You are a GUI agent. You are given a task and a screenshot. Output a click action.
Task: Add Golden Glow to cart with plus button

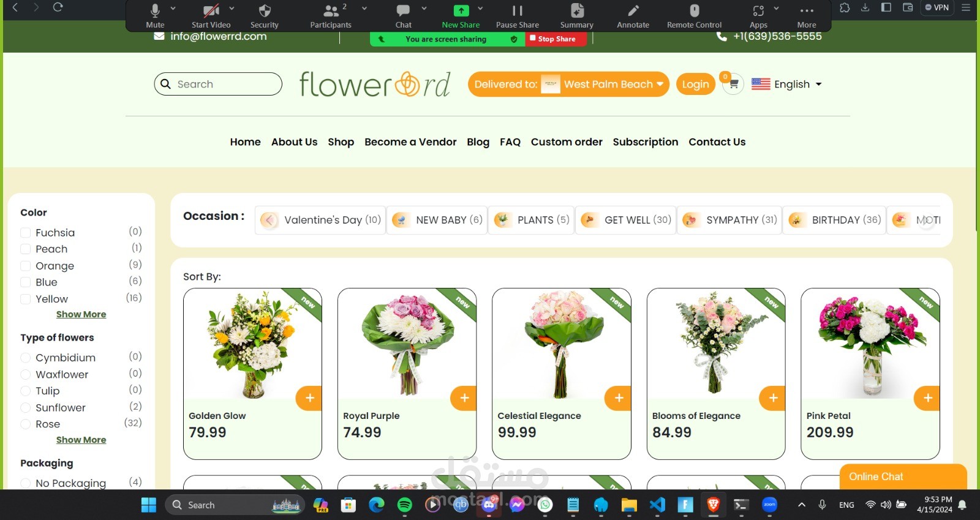click(x=309, y=398)
